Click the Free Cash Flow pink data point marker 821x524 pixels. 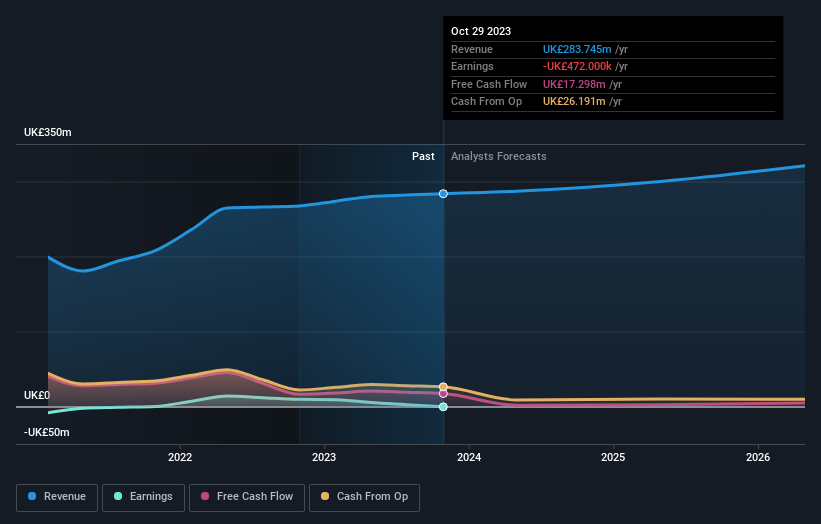tap(443, 394)
